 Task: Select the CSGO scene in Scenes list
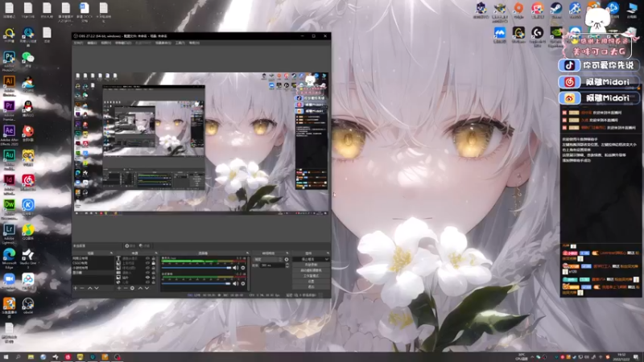(x=93, y=263)
